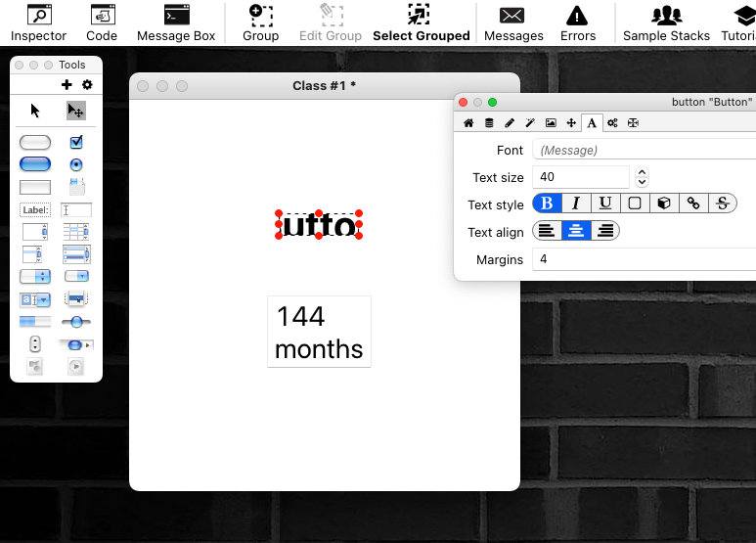
Task: Open the Message Box
Action: (176, 23)
